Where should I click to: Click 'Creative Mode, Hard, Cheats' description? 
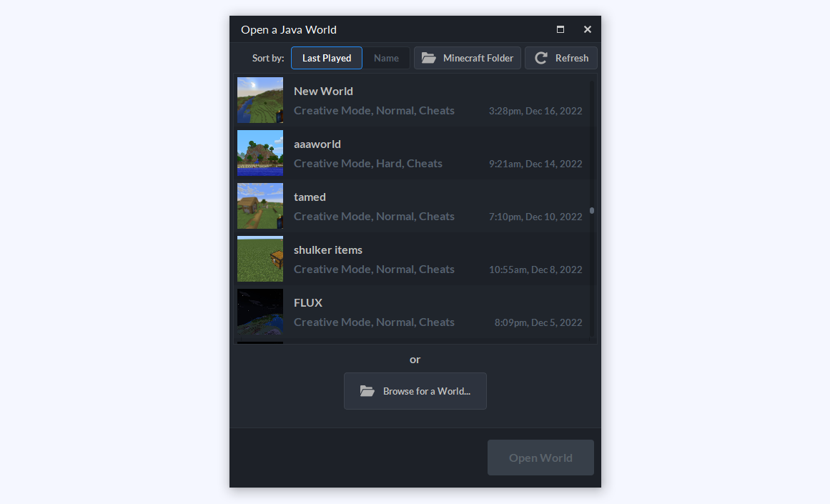368,164
